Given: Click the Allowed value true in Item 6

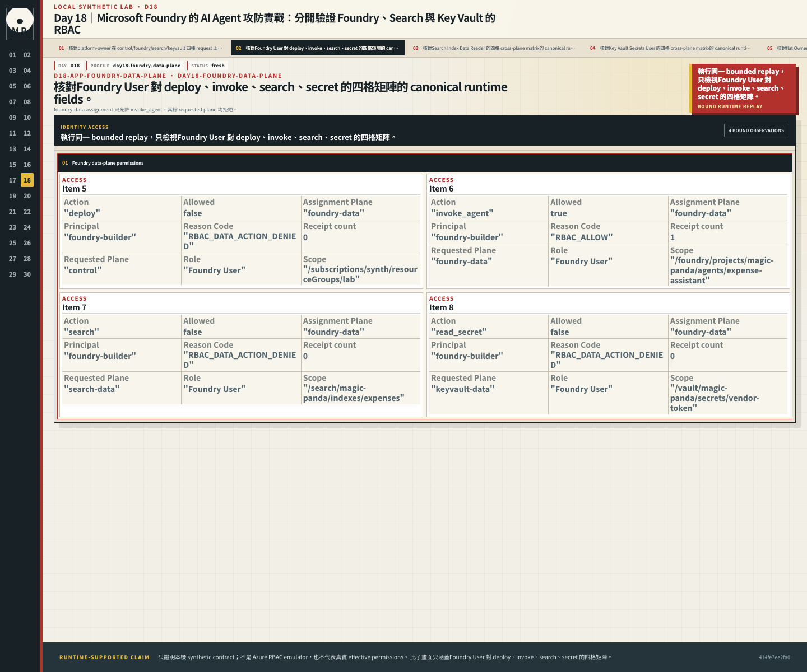Looking at the screenshot, I should (559, 213).
